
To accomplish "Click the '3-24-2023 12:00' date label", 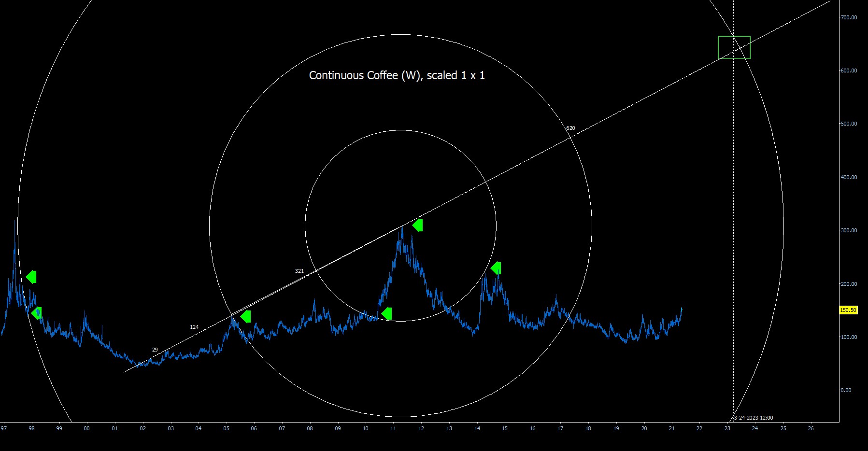I will pyautogui.click(x=754, y=418).
